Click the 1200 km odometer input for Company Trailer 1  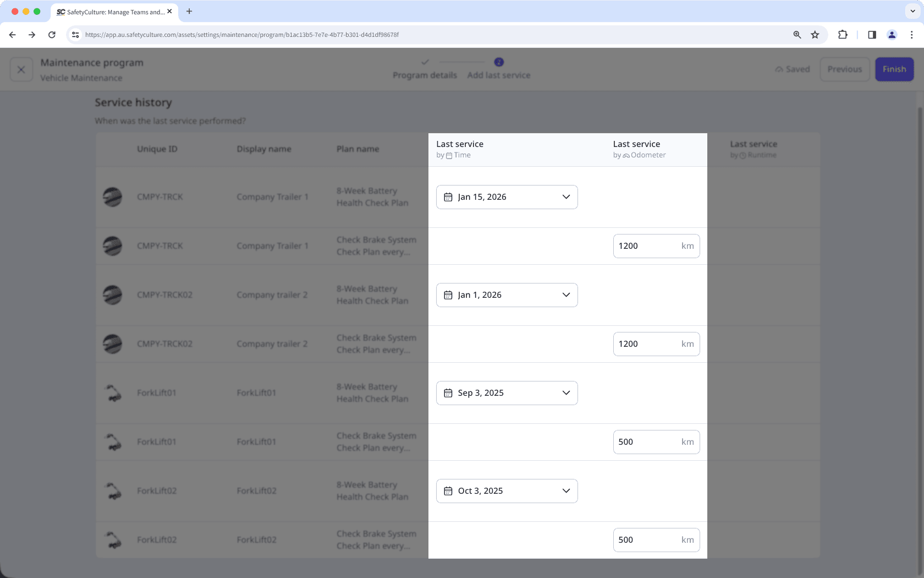[x=656, y=246]
